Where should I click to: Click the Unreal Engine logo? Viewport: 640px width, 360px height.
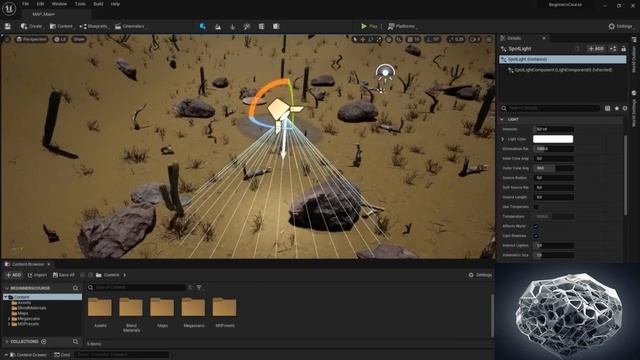coord(9,9)
